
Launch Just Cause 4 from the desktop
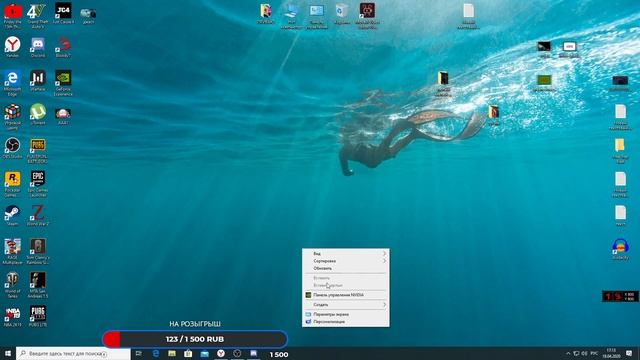coord(63,13)
